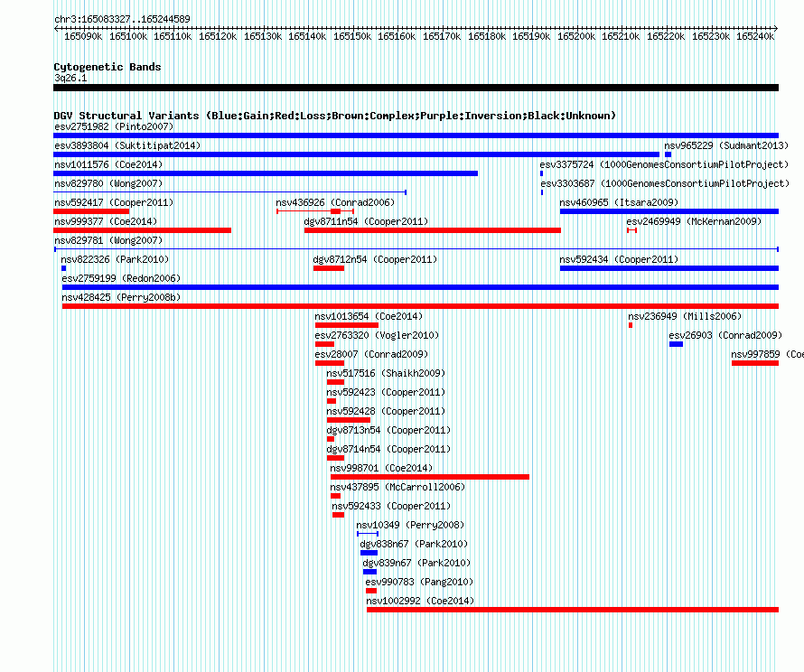Open the nsv998701 (Coe2014) label
The width and height of the screenshot is (804, 672).
381,468
